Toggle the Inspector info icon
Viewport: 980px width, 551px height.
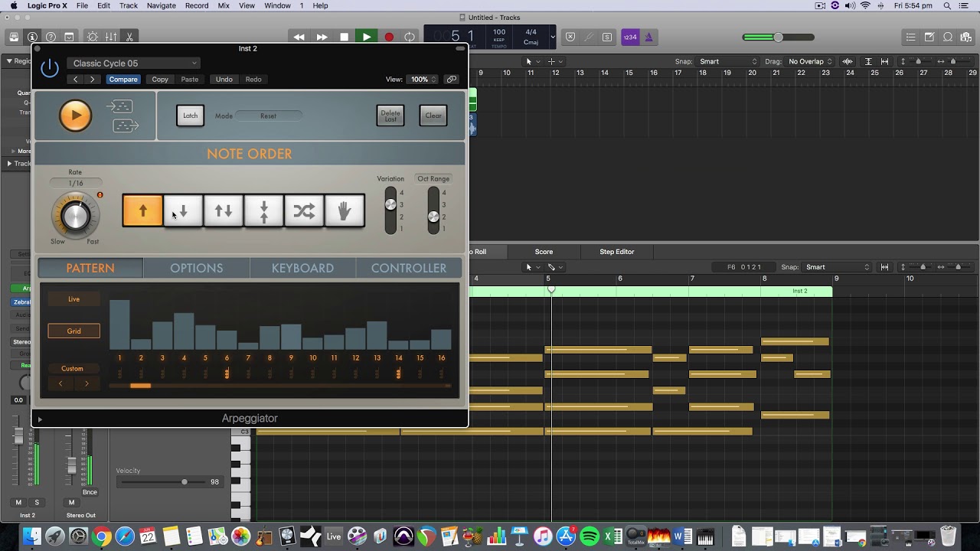pos(32,37)
